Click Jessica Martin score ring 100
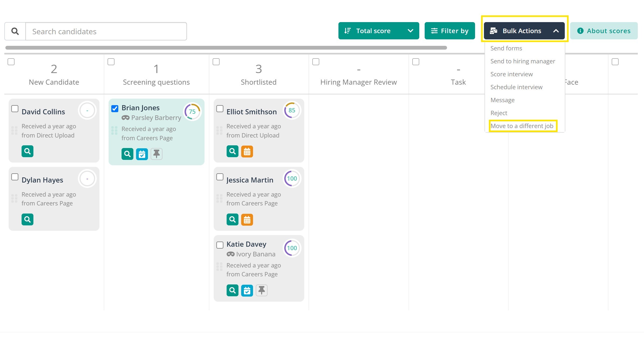Image resolution: width=644 pixels, height=337 pixels. coord(292,178)
